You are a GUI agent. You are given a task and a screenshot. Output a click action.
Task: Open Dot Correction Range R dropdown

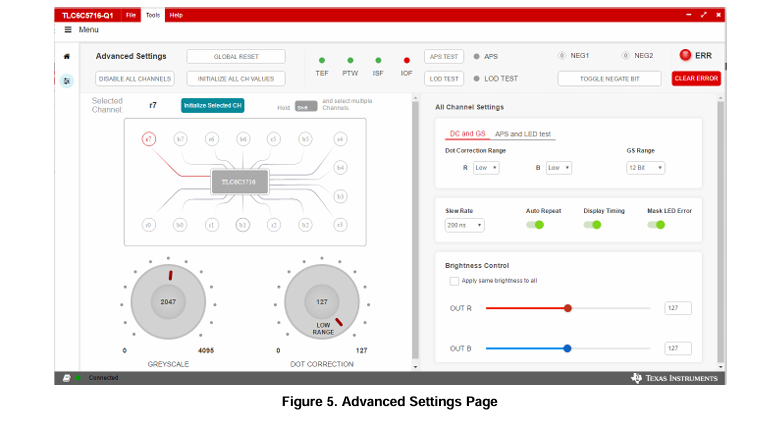click(x=486, y=168)
